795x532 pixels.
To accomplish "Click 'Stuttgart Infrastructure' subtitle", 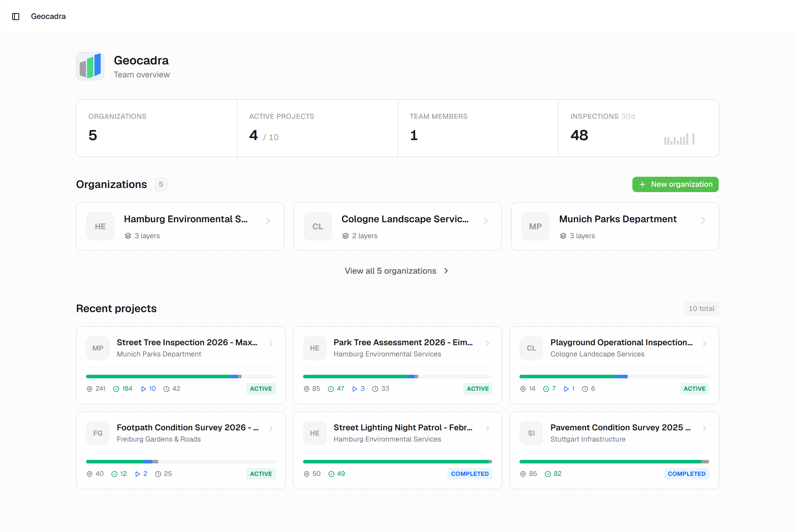I will click(x=588, y=439).
